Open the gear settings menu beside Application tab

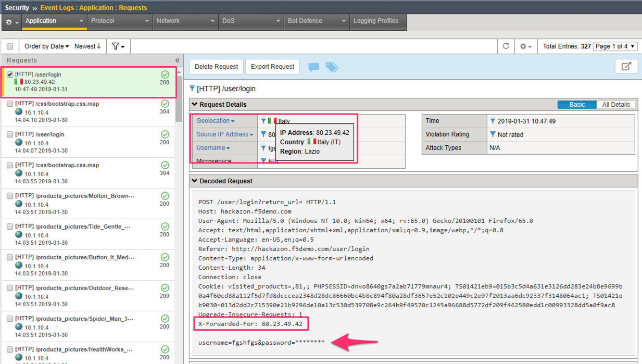(11, 22)
